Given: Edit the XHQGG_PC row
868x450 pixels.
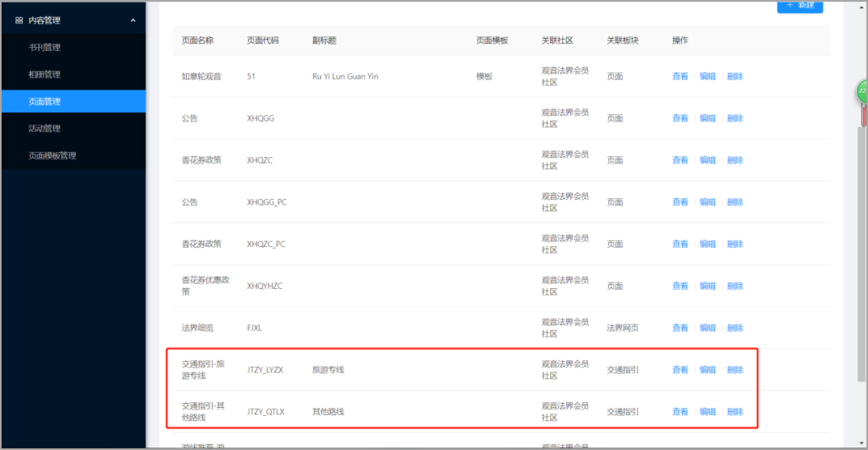Looking at the screenshot, I should 708,202.
